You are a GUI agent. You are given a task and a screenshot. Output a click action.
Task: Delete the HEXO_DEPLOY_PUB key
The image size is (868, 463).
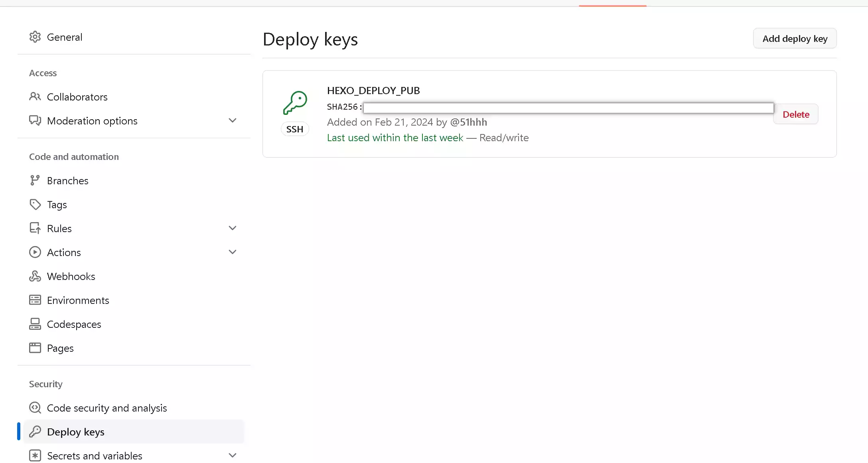tap(796, 114)
